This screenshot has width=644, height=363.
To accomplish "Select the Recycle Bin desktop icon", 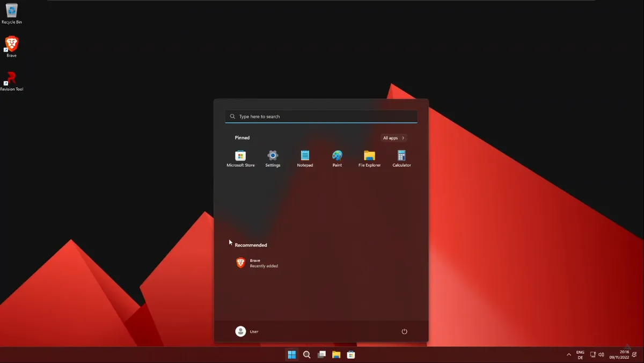I will (12, 14).
